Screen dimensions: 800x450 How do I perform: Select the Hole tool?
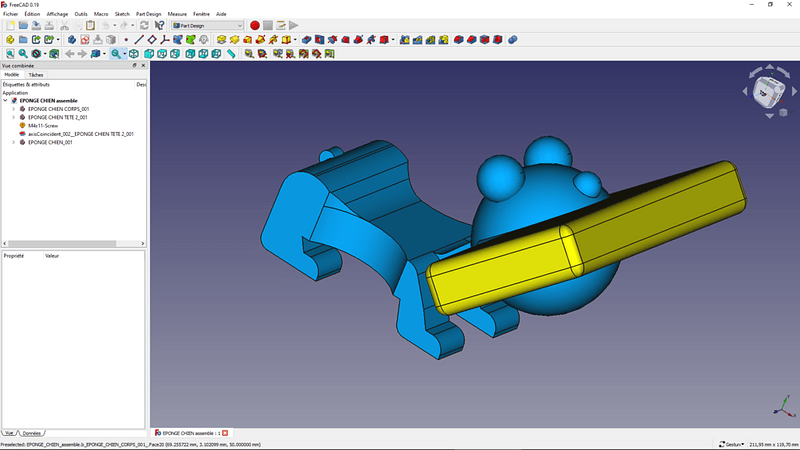click(319, 40)
